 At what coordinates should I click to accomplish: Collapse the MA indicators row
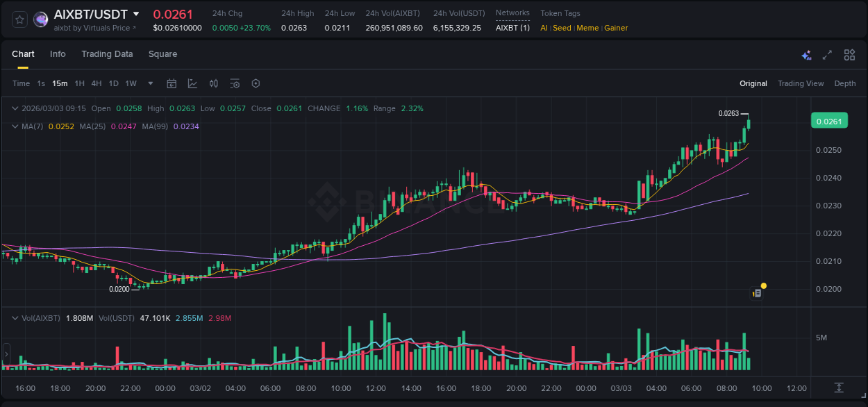(14, 126)
